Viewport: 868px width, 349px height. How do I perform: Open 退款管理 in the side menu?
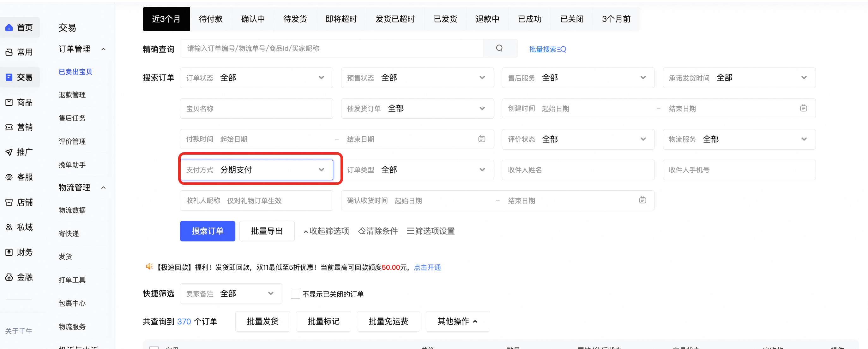pos(72,95)
